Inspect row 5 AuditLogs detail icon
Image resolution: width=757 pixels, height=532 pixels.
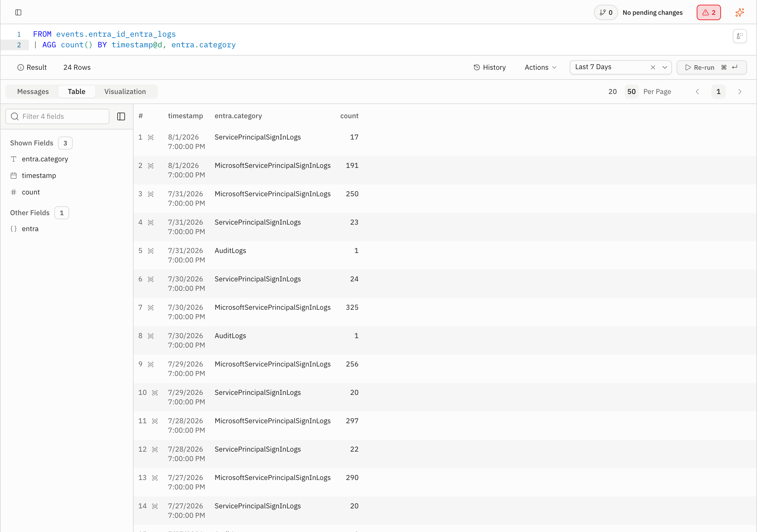coord(151,251)
